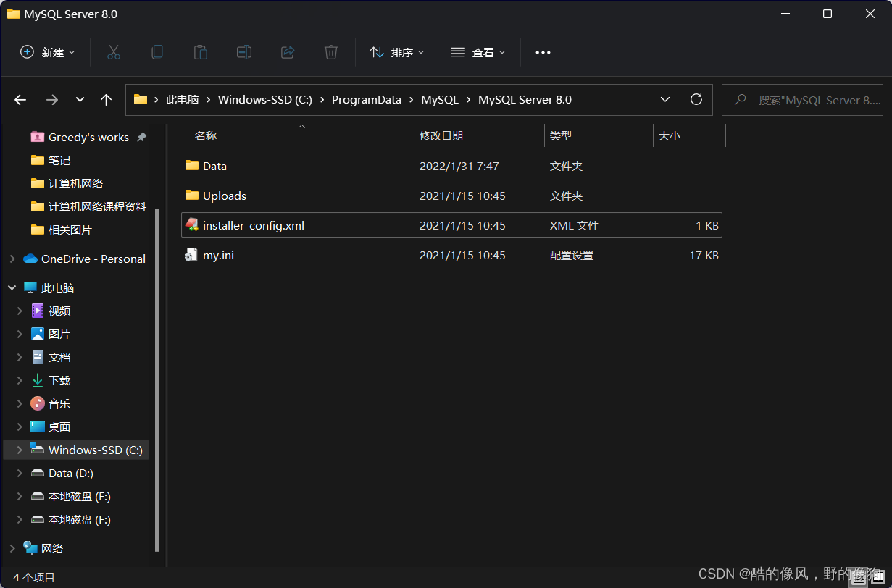Expand the Data (D:) tree node
This screenshot has width=892, height=588.
click(20, 473)
